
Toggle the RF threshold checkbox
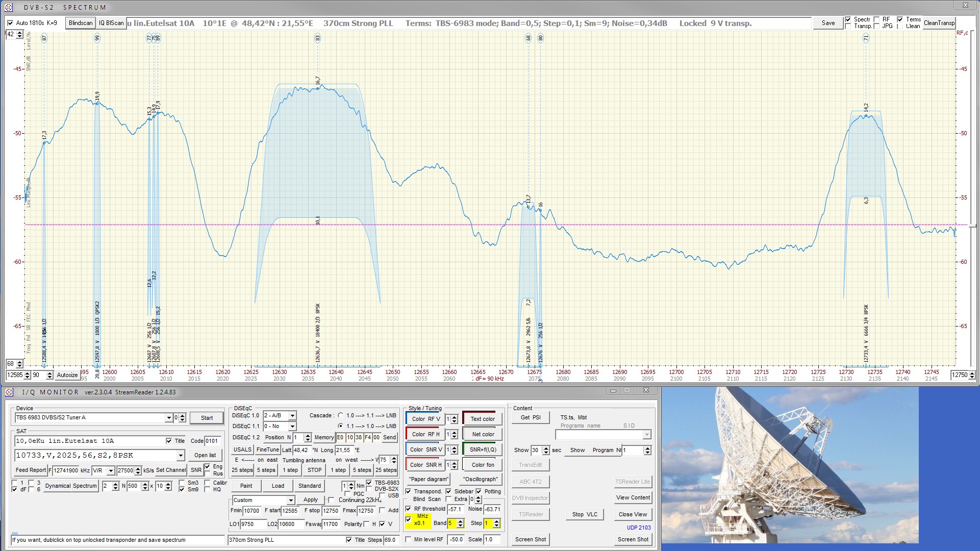408,509
